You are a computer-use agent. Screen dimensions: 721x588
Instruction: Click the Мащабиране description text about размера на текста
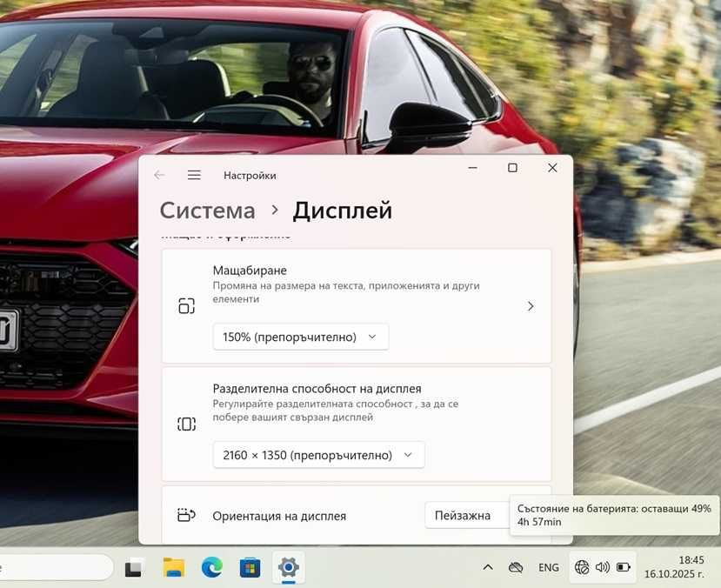pos(346,292)
